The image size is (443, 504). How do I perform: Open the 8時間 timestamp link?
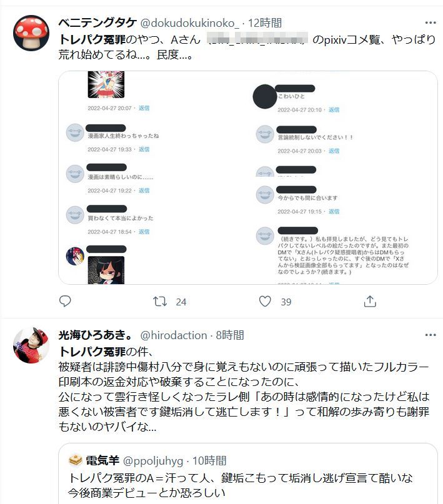coord(230,335)
